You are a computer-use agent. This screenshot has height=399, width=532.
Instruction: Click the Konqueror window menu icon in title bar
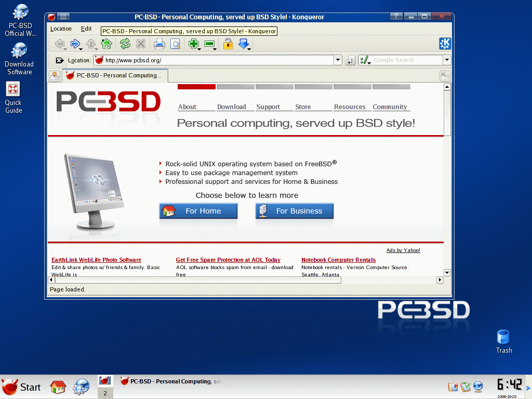[x=51, y=17]
